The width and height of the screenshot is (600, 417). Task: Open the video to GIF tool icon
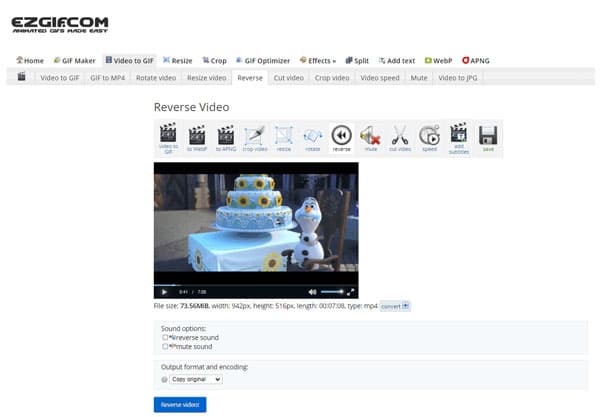(168, 138)
